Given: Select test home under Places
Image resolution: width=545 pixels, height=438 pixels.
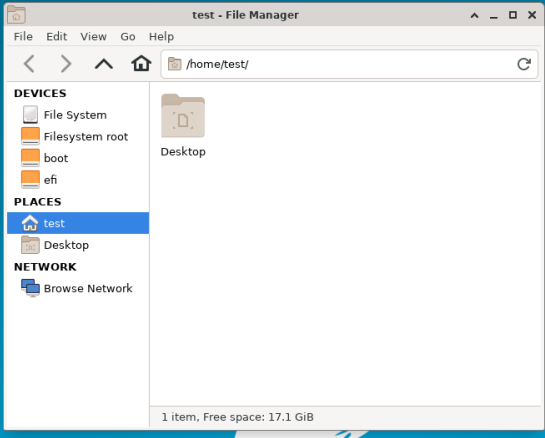Looking at the screenshot, I should pos(78,223).
